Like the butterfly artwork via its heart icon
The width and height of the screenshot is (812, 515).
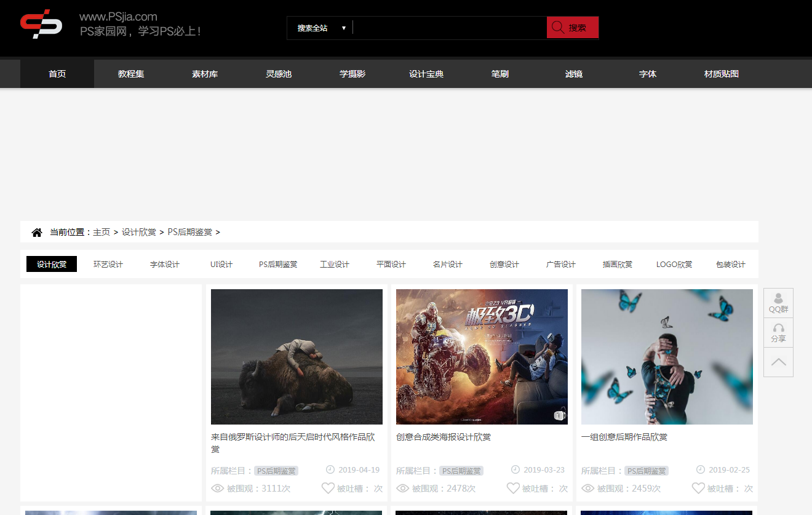(x=698, y=488)
